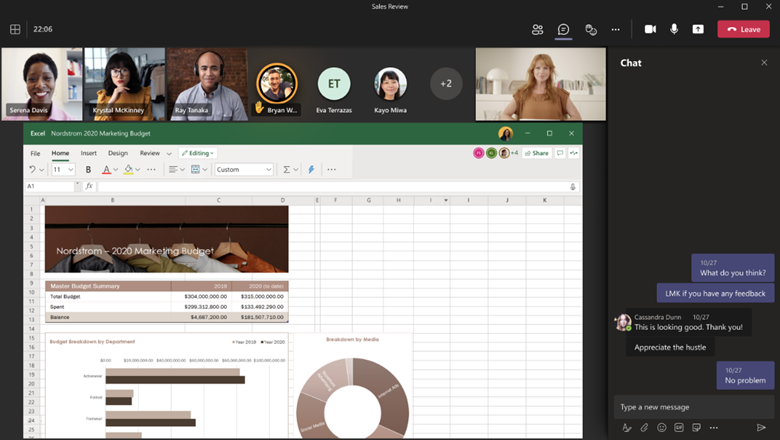Open more font options ellipsis

point(151,170)
